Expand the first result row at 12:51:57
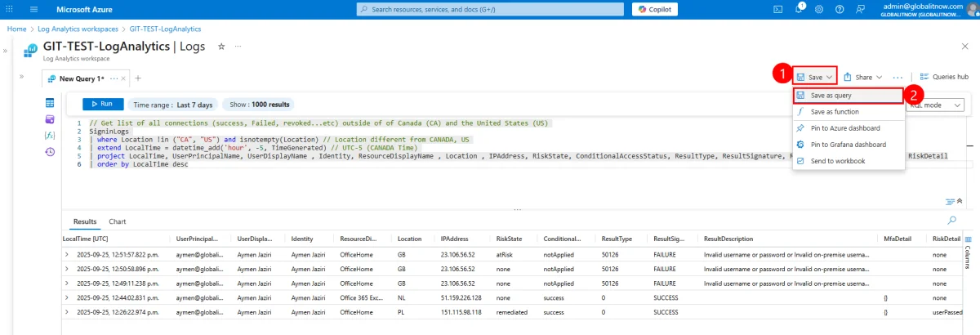 click(67, 254)
